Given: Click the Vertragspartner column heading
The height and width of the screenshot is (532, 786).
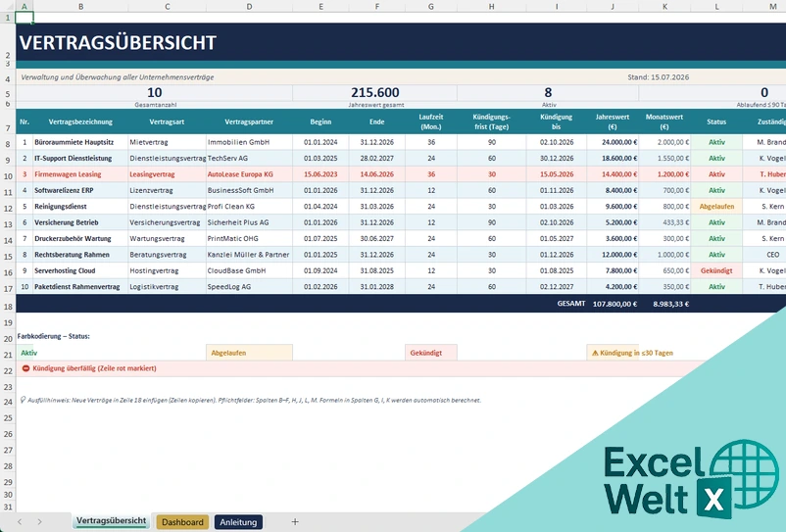Looking at the screenshot, I should 249,121.
